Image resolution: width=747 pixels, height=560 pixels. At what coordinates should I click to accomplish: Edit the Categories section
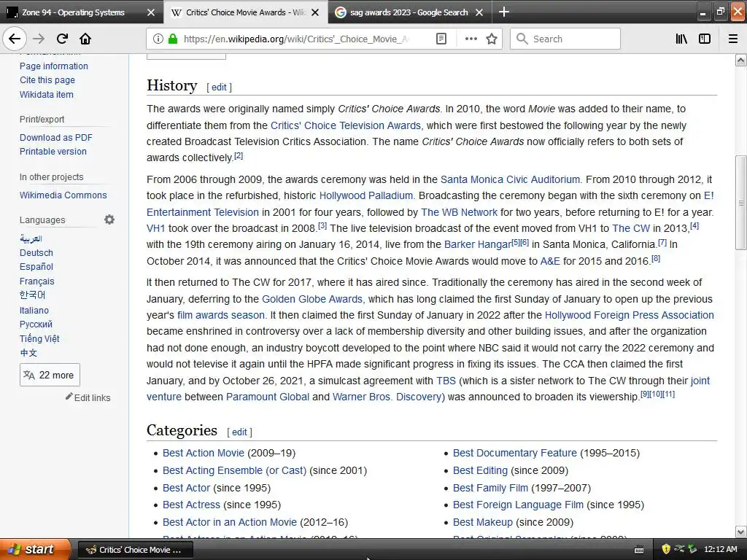[x=239, y=432]
